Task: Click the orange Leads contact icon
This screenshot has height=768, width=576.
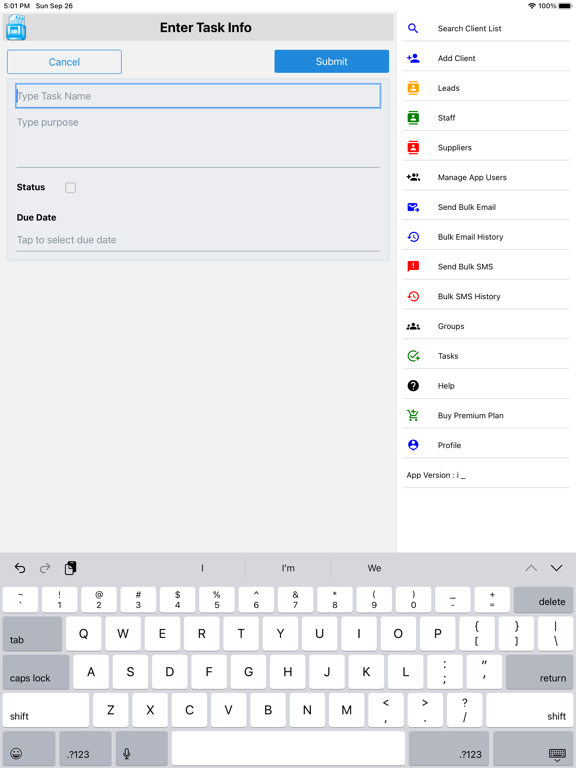Action: (413, 88)
